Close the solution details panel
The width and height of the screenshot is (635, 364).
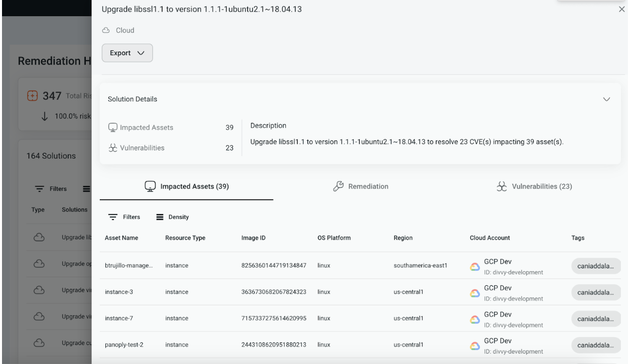coord(622,10)
